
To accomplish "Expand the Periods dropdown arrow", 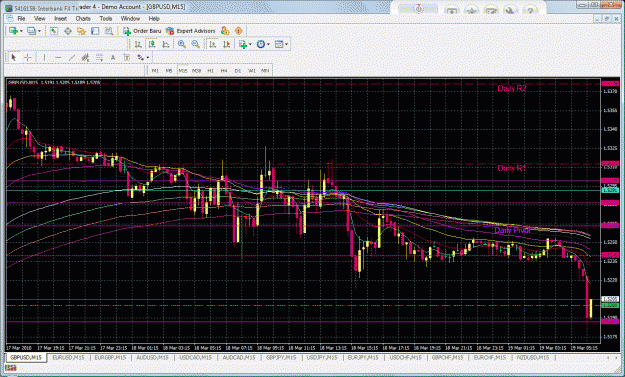I will 269,44.
